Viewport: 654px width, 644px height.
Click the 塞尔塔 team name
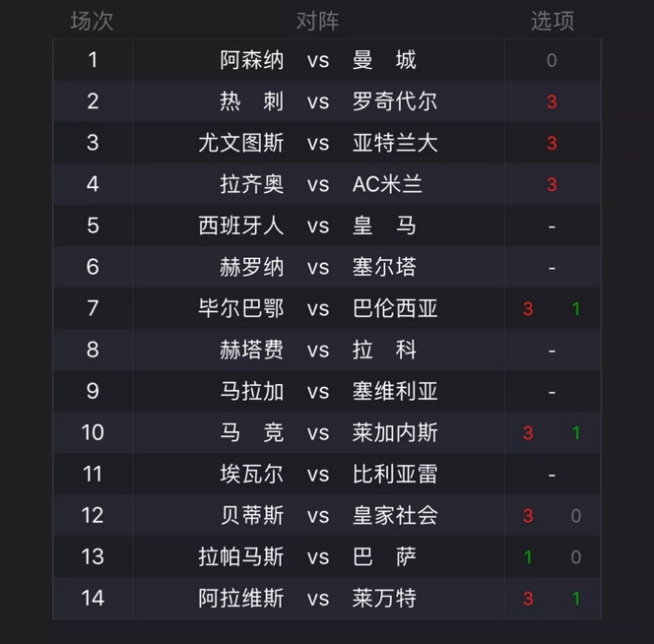click(384, 267)
